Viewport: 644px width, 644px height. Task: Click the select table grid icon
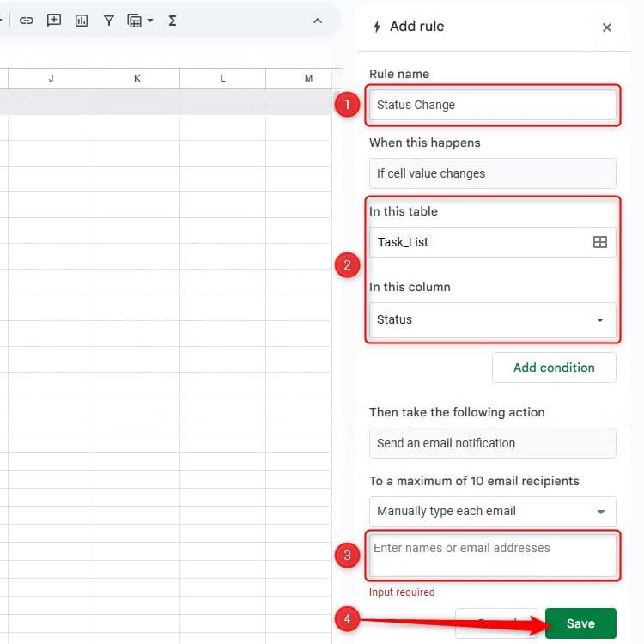tap(599, 242)
